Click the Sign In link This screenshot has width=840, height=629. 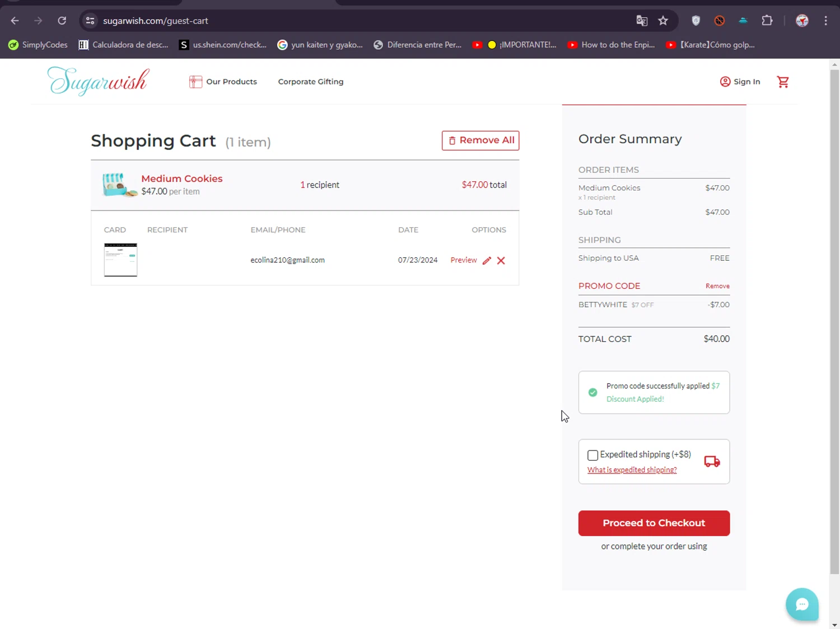[x=747, y=82]
